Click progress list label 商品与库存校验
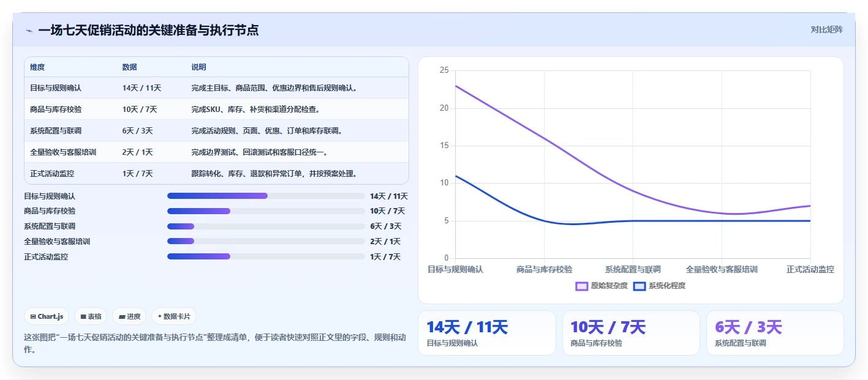The image size is (868, 380). (x=50, y=211)
